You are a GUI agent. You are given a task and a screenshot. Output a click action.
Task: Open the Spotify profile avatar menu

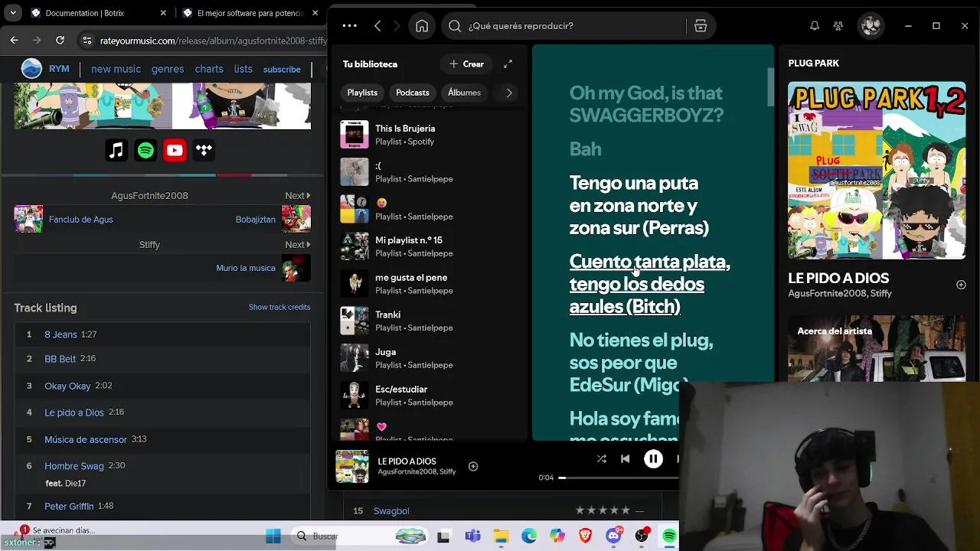tap(871, 26)
